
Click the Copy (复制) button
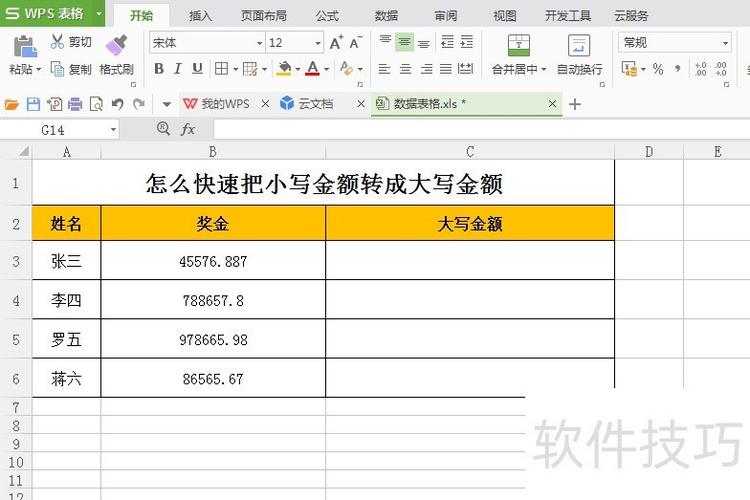click(x=71, y=69)
